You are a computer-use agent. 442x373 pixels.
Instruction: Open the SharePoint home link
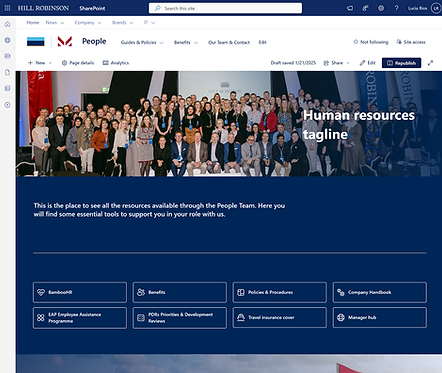[x=92, y=8]
